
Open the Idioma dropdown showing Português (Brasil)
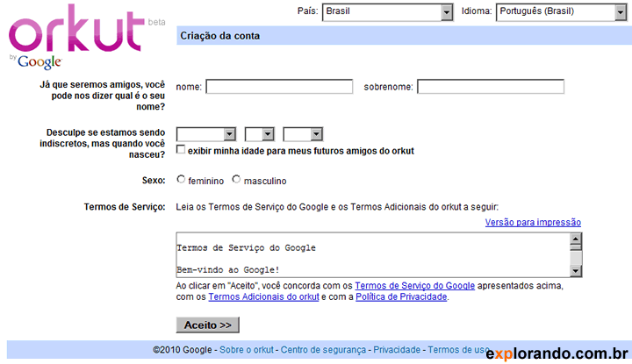(562, 12)
